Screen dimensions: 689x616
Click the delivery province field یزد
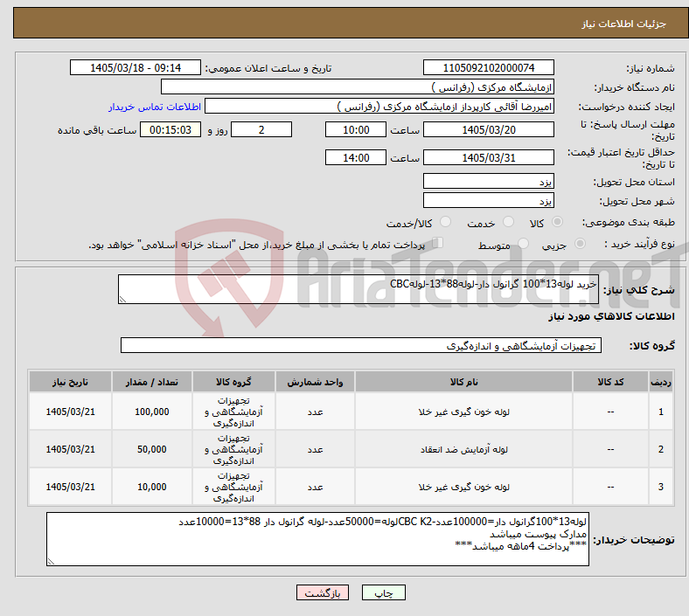489,181
